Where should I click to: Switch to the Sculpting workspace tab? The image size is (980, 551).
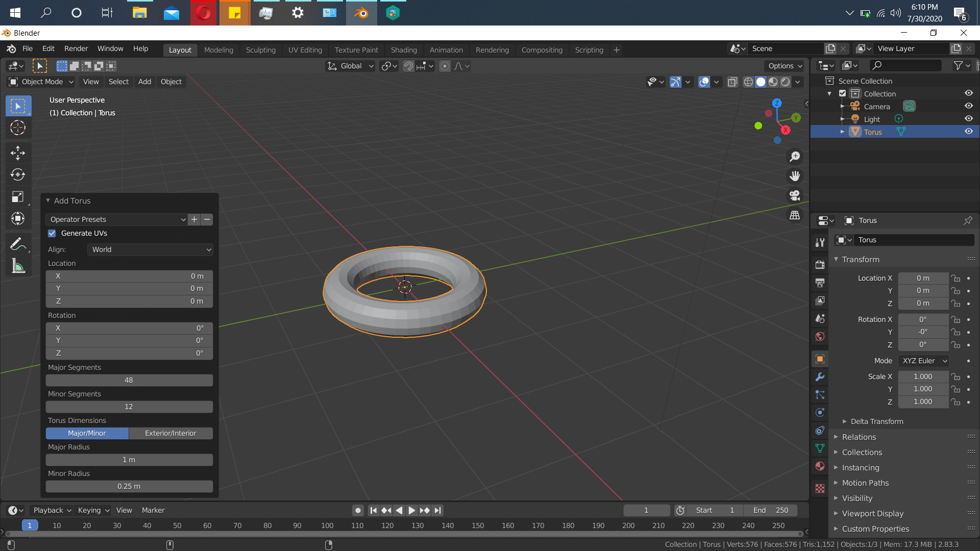[260, 50]
